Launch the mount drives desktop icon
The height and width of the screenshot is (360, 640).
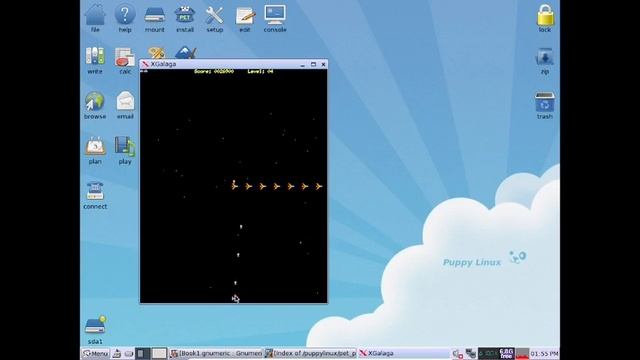pos(155,16)
